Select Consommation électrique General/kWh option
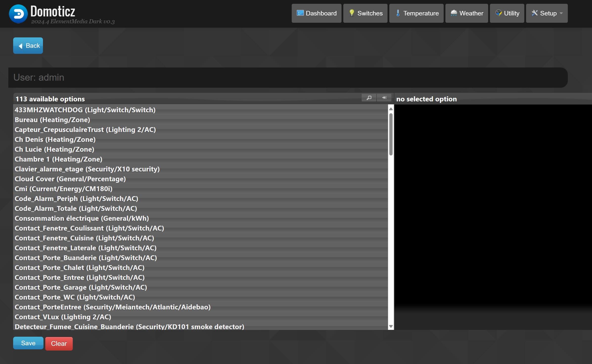Screen dimensions: 592x364 point(82,218)
